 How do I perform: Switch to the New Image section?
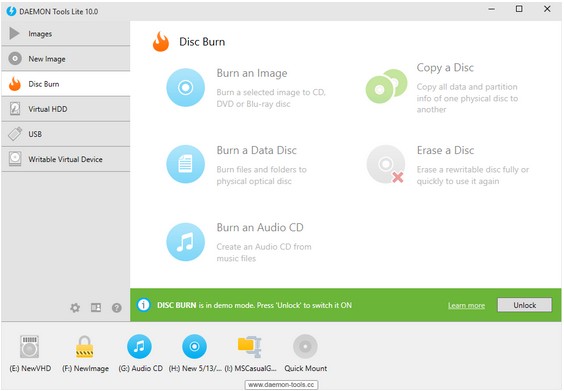pyautogui.click(x=65, y=59)
